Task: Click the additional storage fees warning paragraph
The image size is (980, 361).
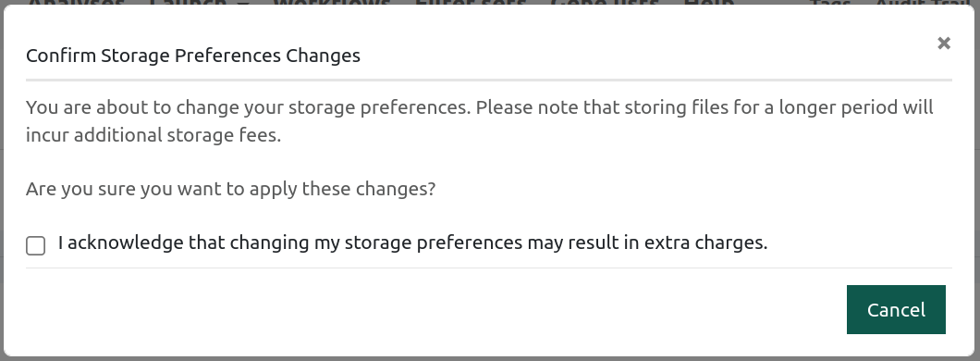Action: pyautogui.click(x=480, y=120)
